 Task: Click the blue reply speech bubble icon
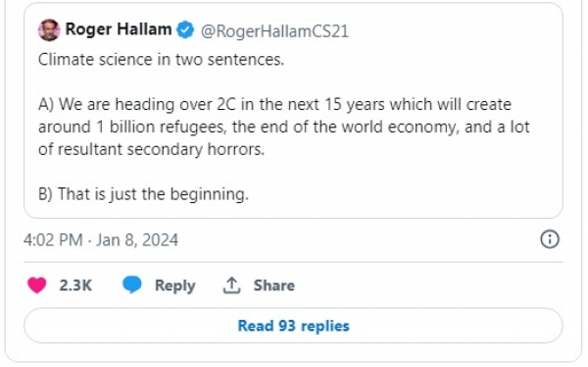(x=132, y=285)
